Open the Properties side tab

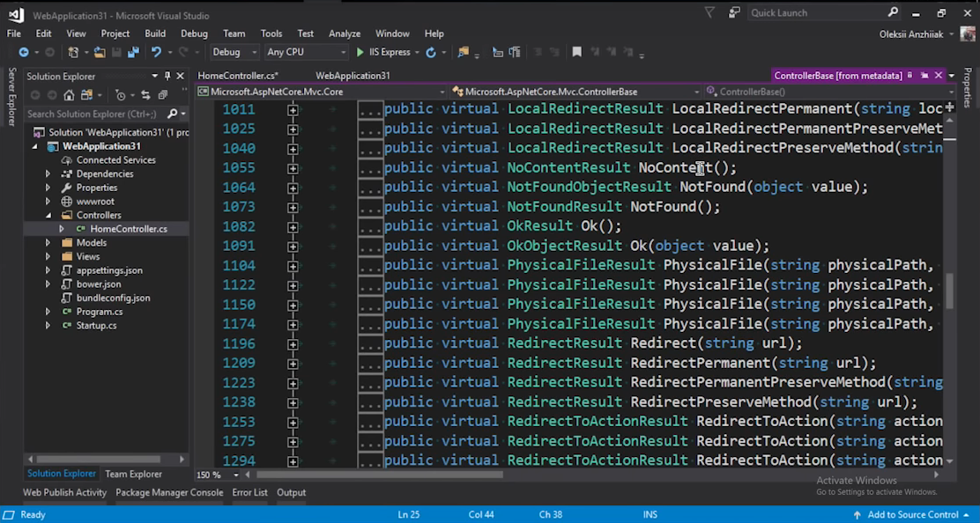click(969, 88)
